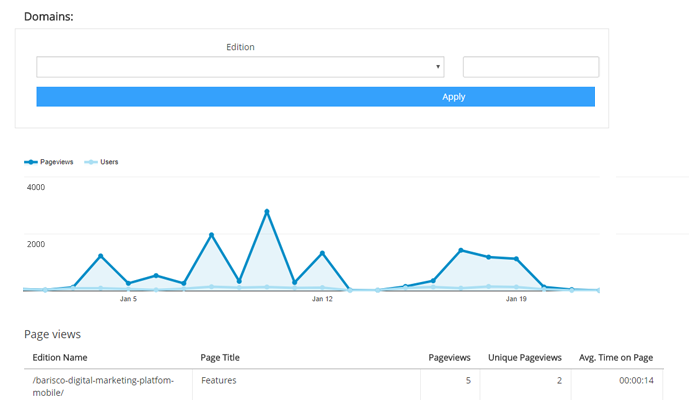Click the Users legend marker icon
The height and width of the screenshot is (400, 689).
91,162
